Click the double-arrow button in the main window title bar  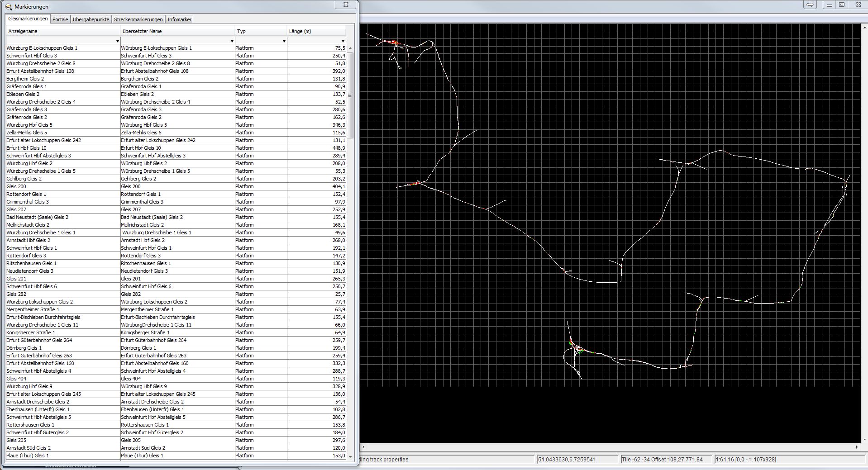(x=810, y=5)
